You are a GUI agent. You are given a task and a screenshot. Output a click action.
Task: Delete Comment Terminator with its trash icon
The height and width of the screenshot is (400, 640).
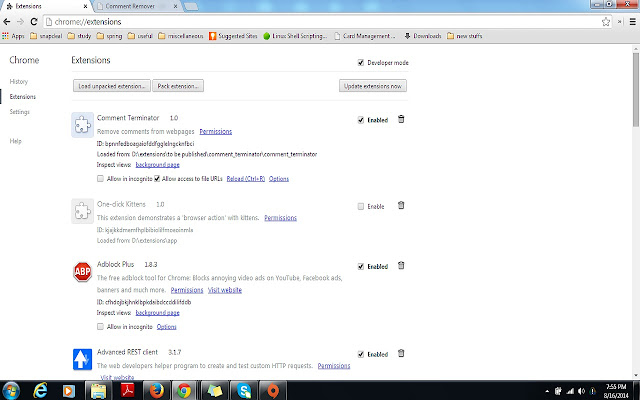[x=401, y=119]
